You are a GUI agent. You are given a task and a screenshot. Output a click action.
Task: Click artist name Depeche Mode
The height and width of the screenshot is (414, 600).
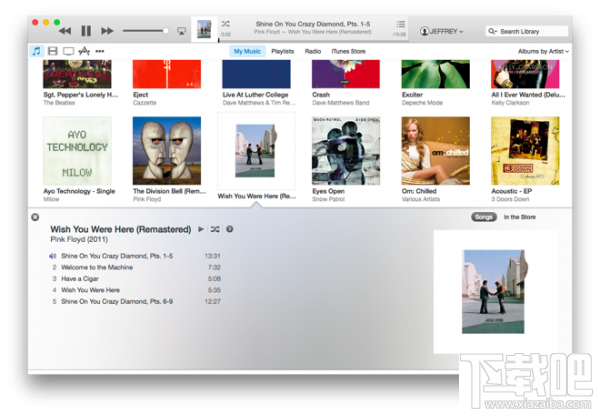pos(422,103)
